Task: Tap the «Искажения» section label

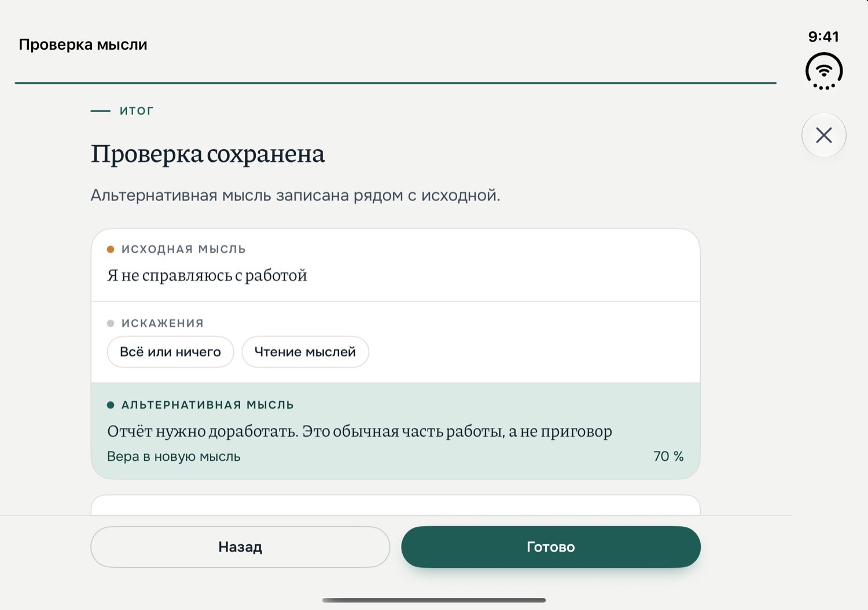Action: [x=163, y=323]
